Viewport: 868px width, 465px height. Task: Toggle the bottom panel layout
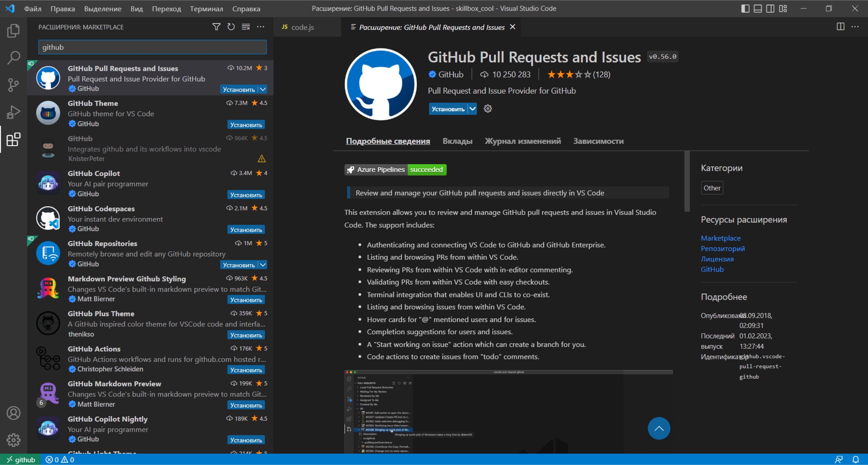(758, 8)
